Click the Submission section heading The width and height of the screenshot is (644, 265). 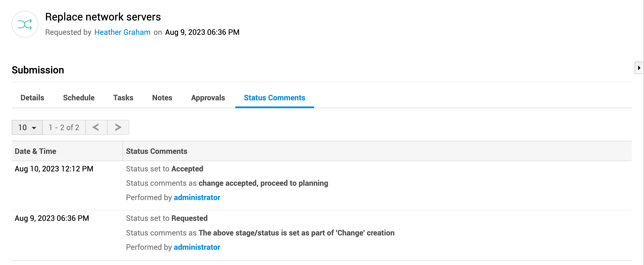click(x=38, y=70)
